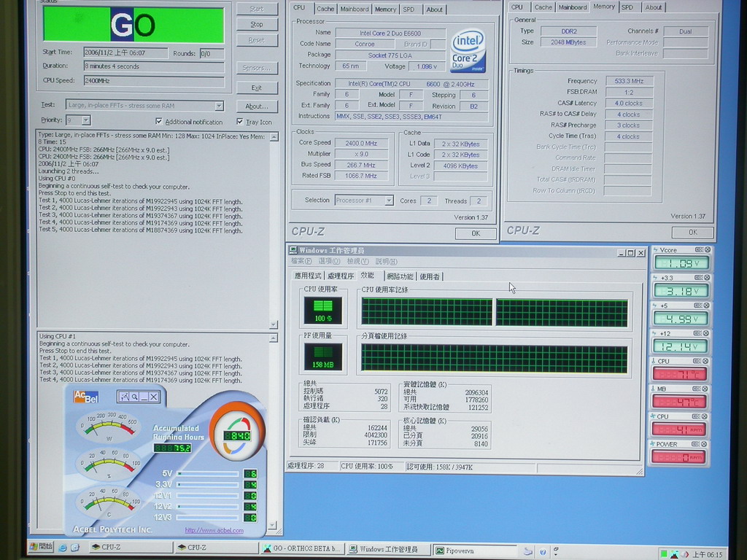
Task: Click the Start button in ORTHOS
Action: pos(258,9)
